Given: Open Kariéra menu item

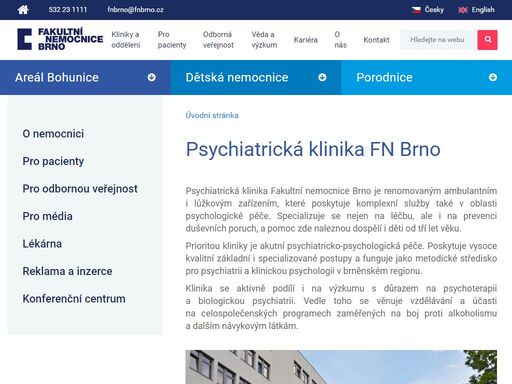Looking at the screenshot, I should [x=306, y=40].
